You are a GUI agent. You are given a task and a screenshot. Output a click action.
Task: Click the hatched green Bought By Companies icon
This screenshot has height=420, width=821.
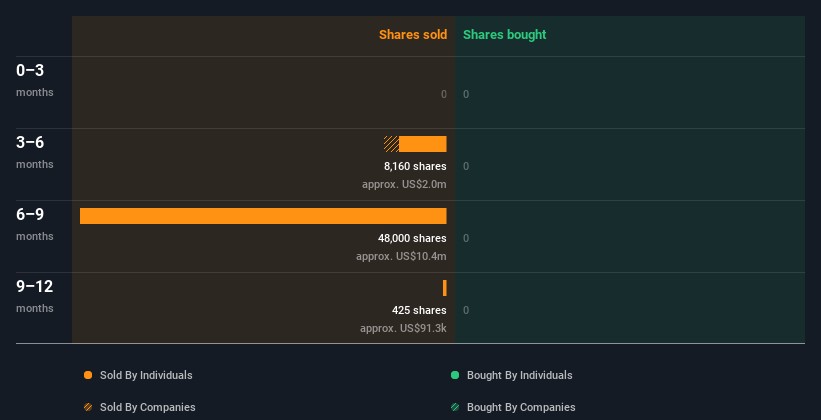[455, 408]
